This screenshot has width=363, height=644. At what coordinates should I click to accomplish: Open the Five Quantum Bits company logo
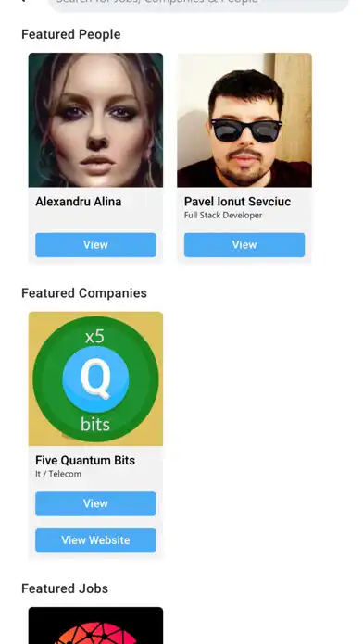(95, 378)
